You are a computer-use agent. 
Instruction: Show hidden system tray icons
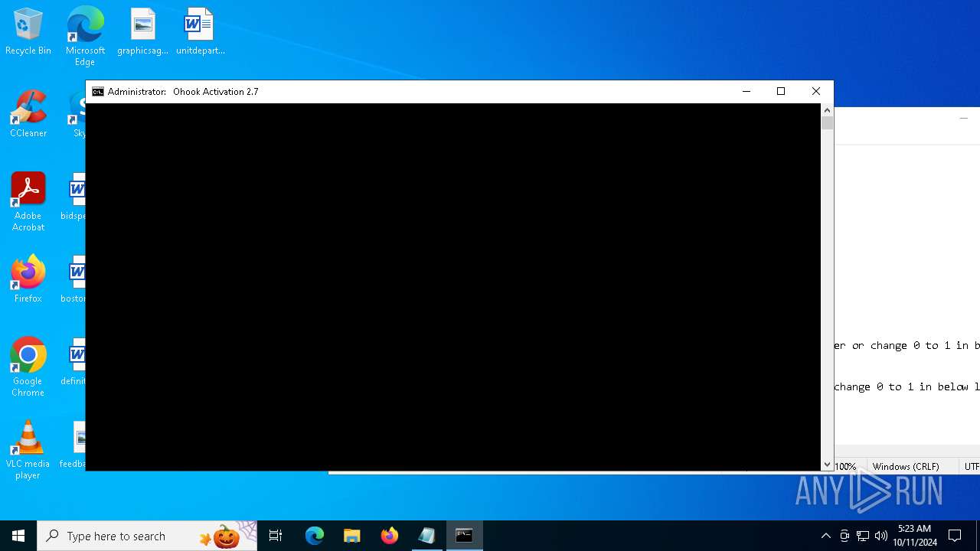pyautogui.click(x=825, y=536)
